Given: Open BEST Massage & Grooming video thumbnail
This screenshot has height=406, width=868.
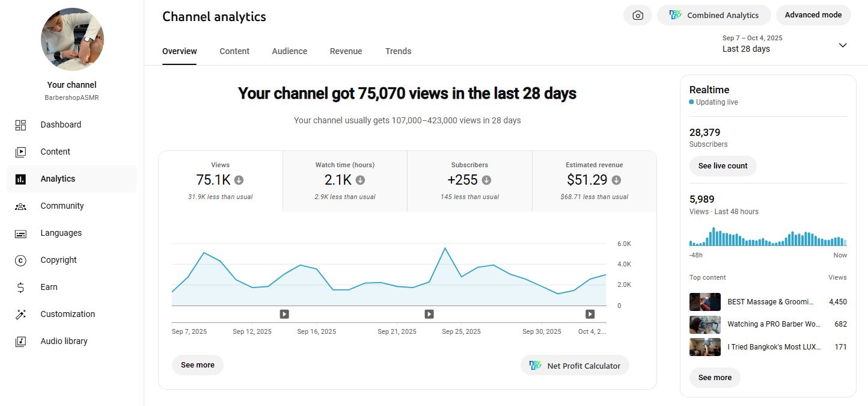Looking at the screenshot, I should 704,302.
